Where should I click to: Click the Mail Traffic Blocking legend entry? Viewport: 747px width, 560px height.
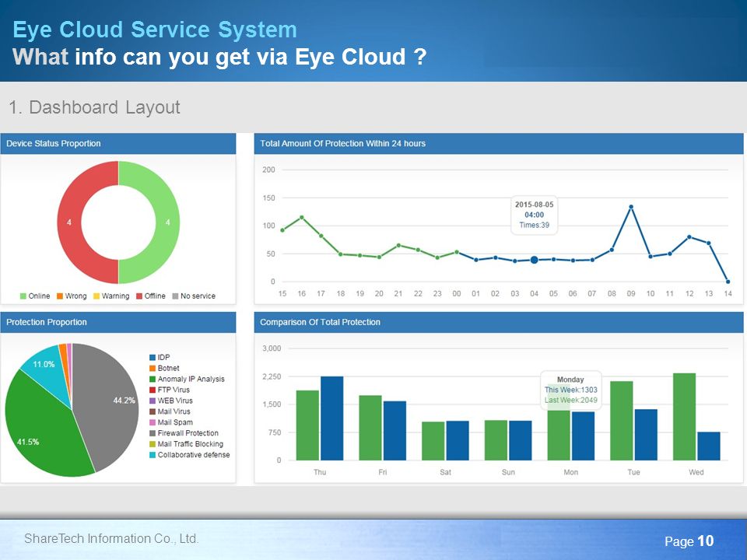pos(186,444)
